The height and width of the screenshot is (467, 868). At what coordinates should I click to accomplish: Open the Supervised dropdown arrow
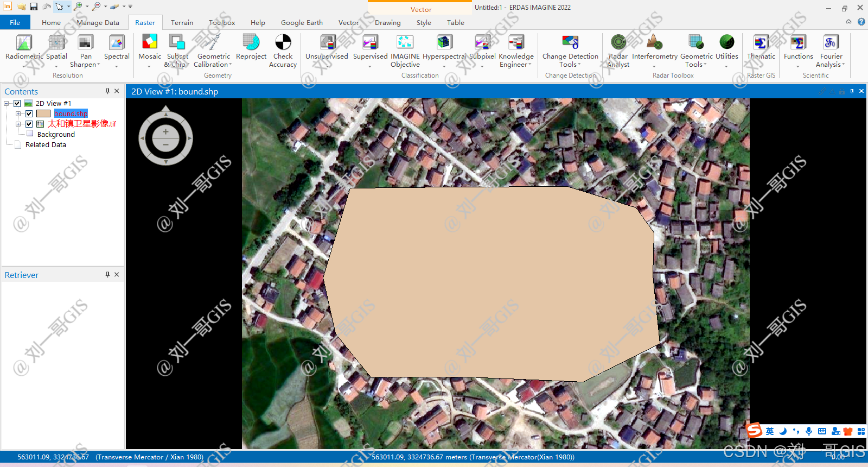370,66
